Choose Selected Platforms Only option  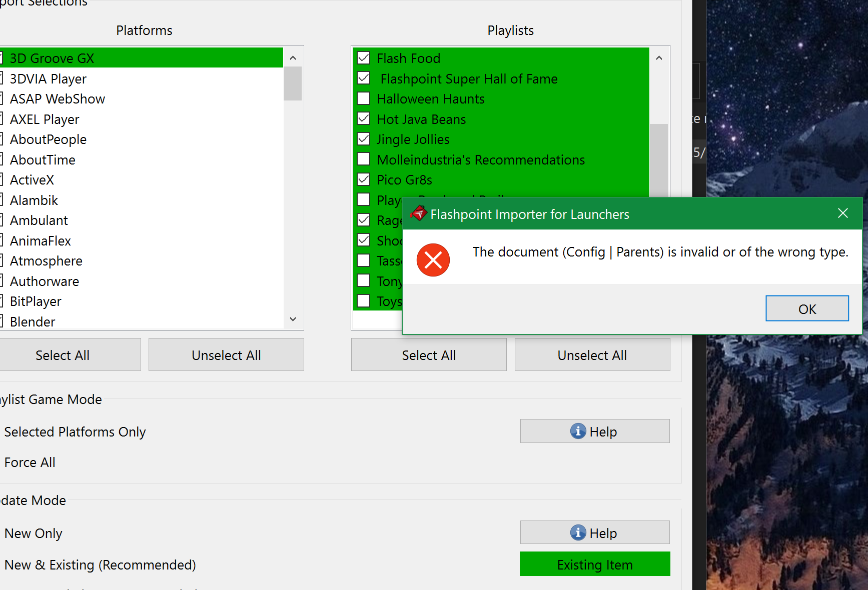click(74, 431)
